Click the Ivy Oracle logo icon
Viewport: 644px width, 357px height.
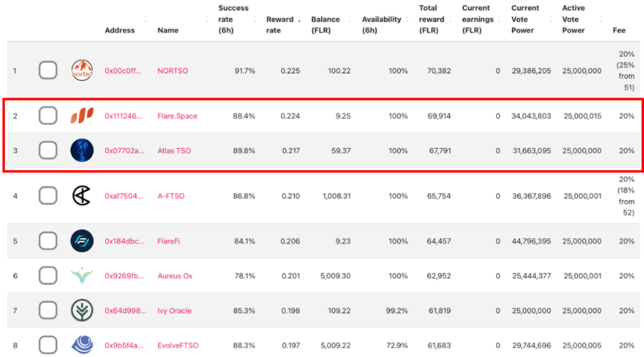click(82, 310)
